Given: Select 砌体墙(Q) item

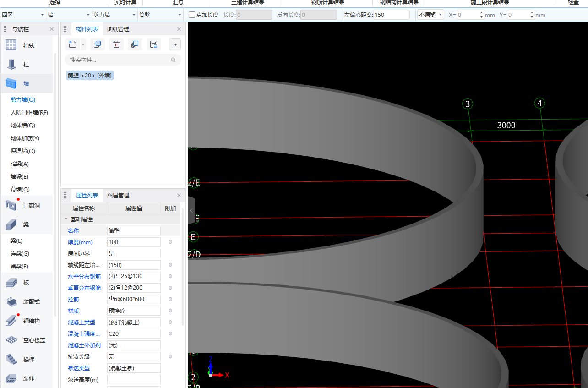Looking at the screenshot, I should tap(23, 126).
